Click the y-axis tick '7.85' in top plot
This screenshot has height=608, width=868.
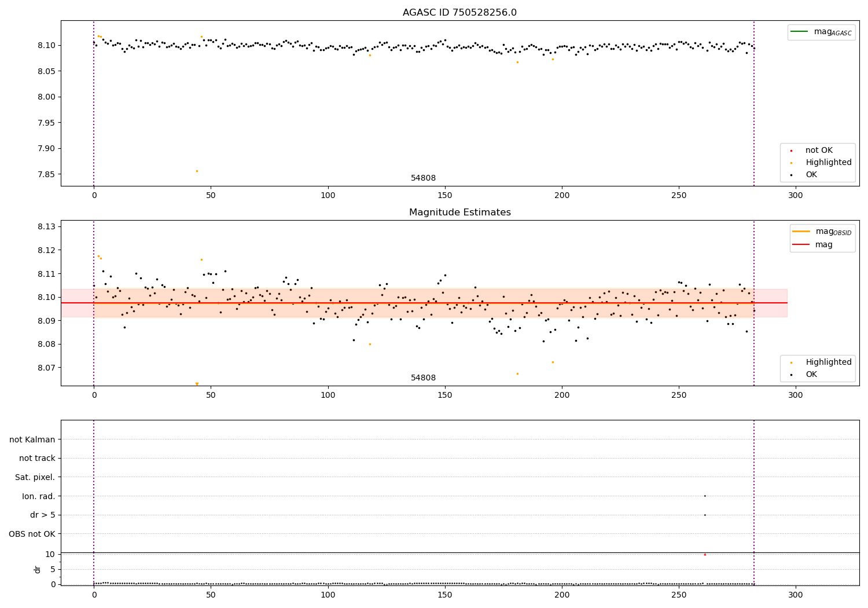(46, 174)
